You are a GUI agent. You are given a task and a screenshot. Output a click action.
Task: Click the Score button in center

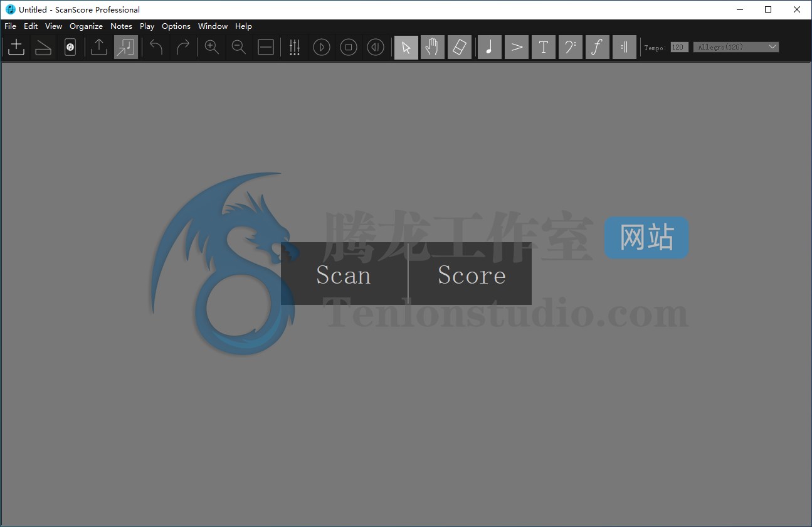click(471, 274)
